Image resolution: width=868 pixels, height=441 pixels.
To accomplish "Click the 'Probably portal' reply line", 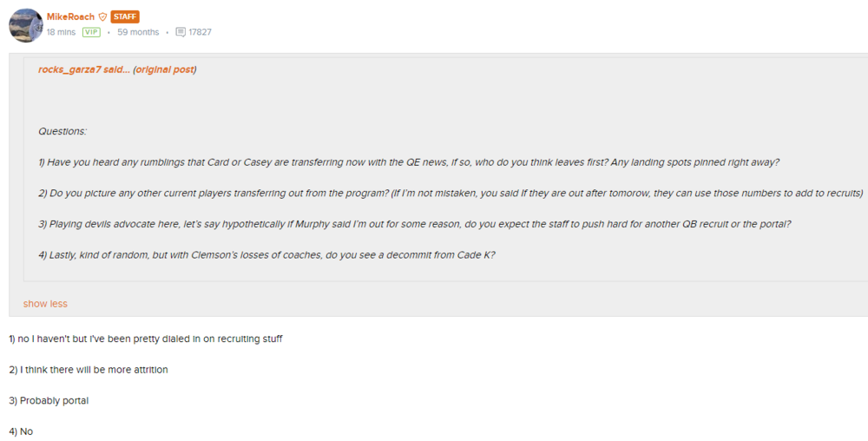I will tap(49, 401).
